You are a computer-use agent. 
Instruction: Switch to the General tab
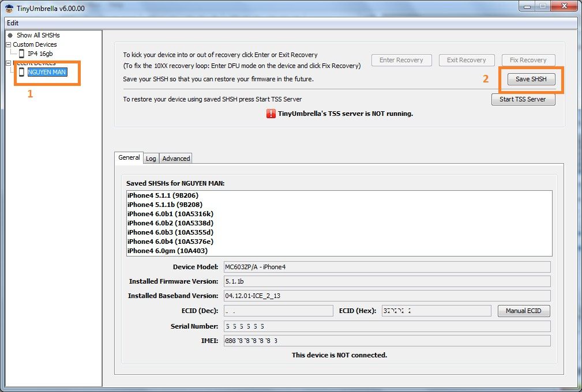pyautogui.click(x=129, y=157)
